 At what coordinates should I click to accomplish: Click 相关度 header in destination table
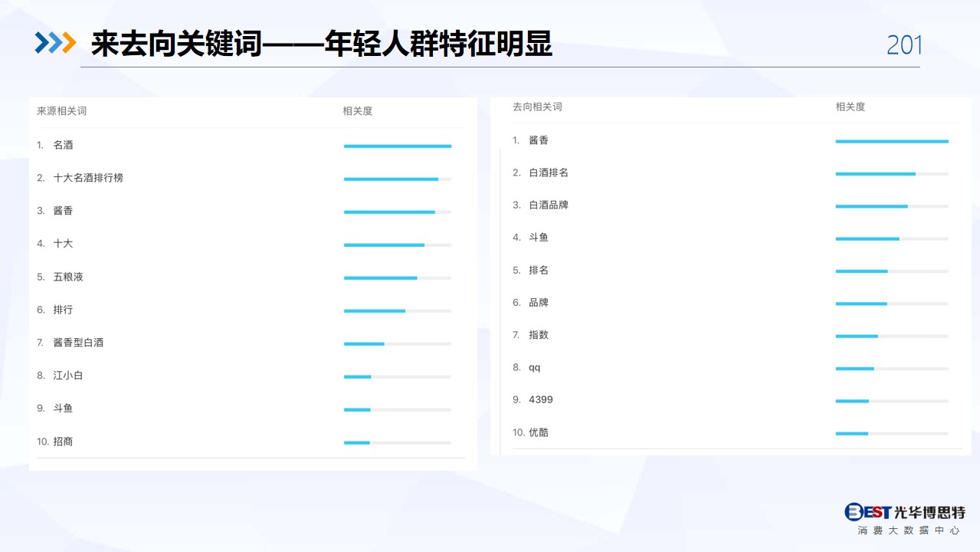[x=851, y=107]
